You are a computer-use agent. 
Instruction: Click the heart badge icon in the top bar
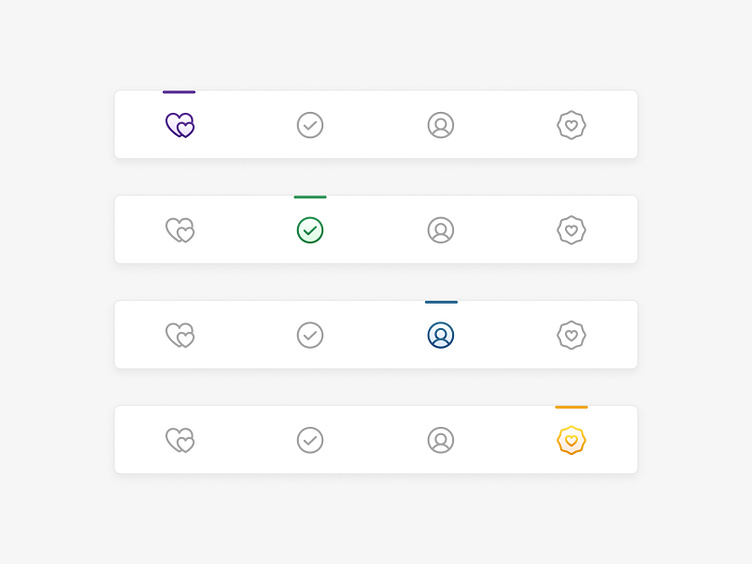tap(571, 125)
